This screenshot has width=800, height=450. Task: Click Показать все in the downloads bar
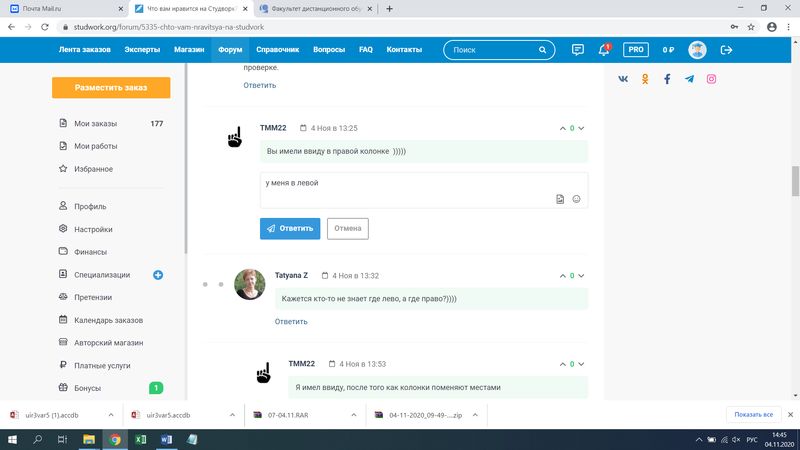tap(753, 414)
